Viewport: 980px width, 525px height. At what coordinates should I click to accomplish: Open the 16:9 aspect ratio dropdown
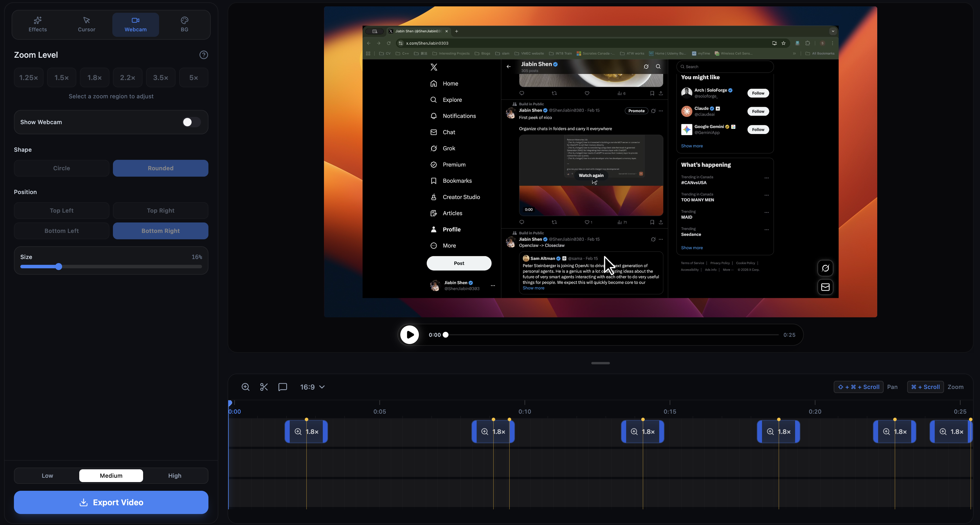click(x=312, y=387)
